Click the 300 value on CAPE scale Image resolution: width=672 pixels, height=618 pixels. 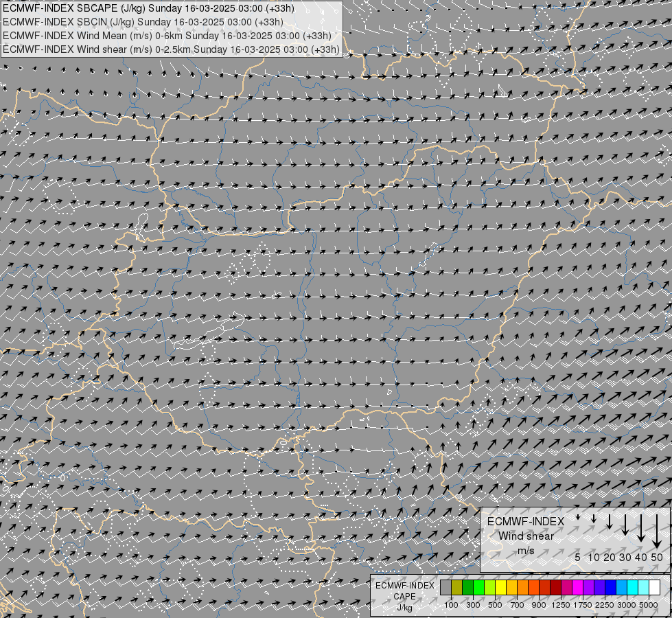473,605
